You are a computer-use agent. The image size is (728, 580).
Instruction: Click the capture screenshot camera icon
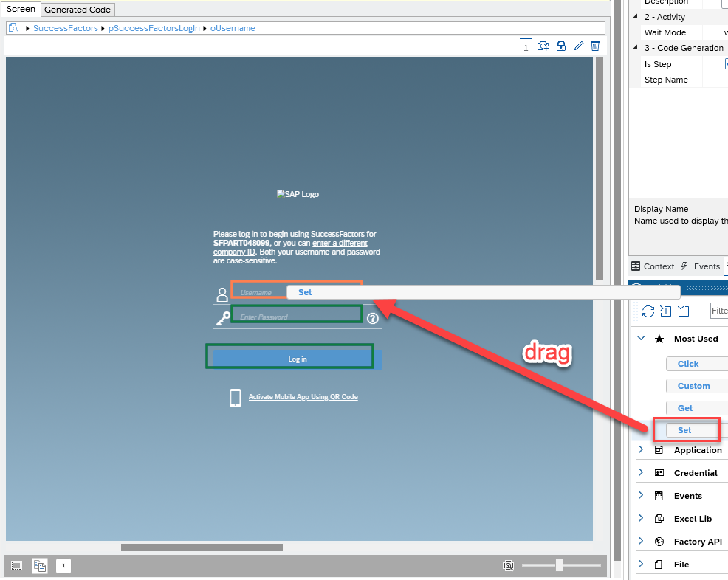[543, 46]
